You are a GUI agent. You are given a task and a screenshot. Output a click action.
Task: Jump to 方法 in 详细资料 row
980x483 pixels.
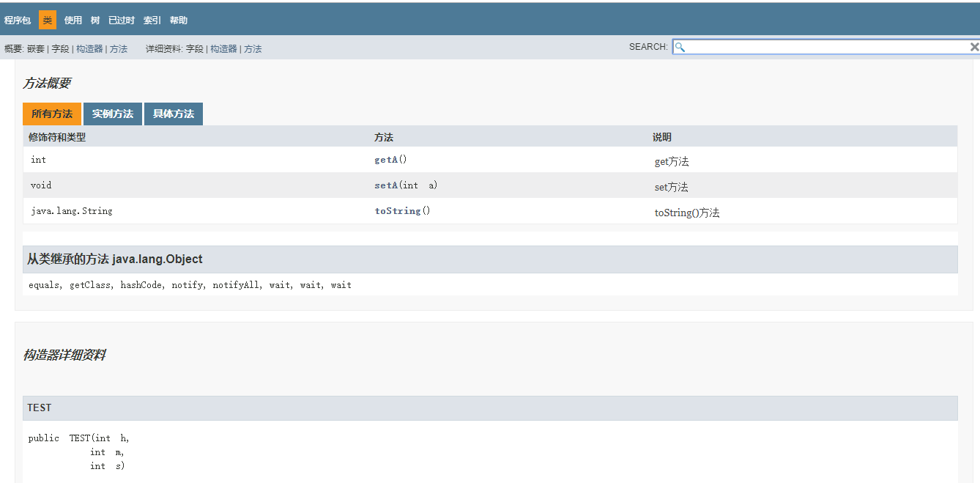point(253,48)
